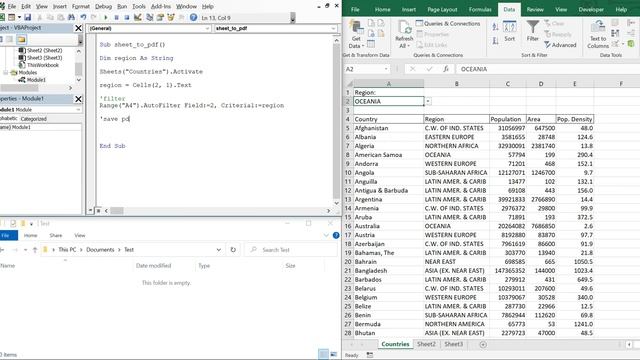This screenshot has width=640, height=360.
Task: Open the Page Layout ribbon tab
Action: pyautogui.click(x=442, y=9)
